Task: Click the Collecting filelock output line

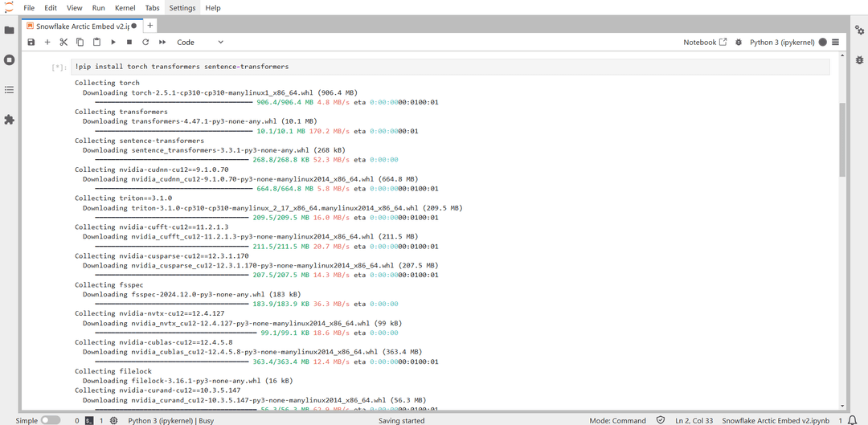Action: point(113,370)
